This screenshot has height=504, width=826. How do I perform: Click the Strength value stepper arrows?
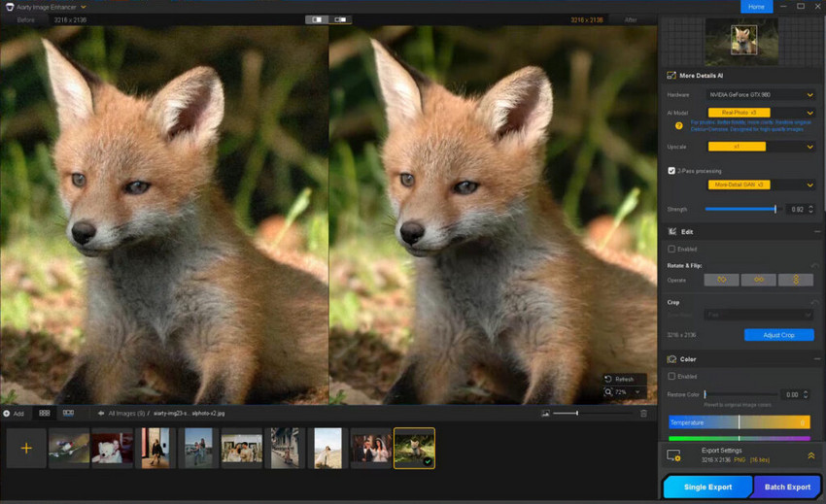[810, 209]
